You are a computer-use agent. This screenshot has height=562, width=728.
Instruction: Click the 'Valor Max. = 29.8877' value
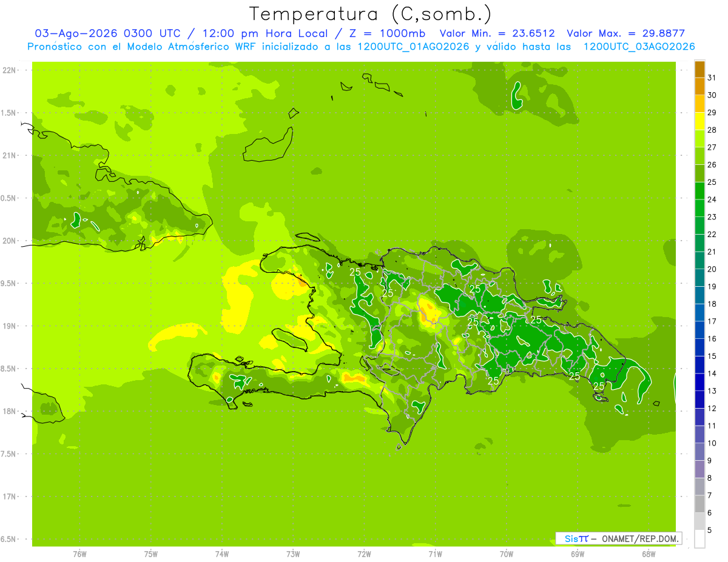click(625, 33)
